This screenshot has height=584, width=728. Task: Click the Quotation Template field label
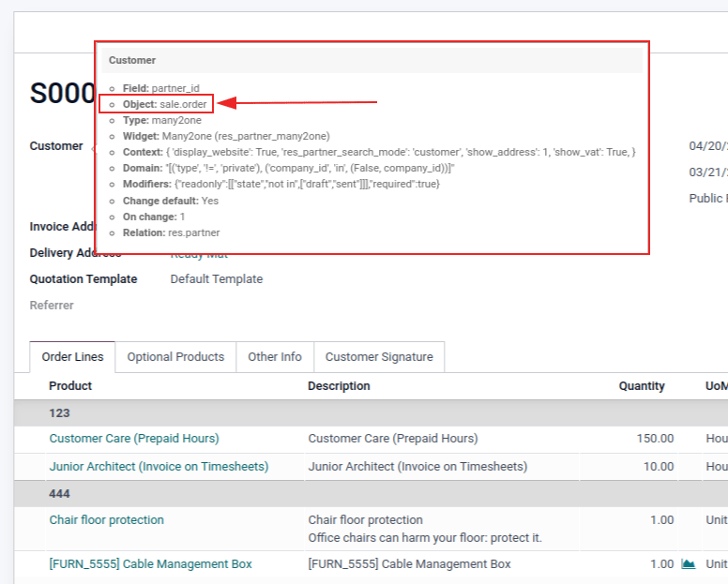point(83,279)
